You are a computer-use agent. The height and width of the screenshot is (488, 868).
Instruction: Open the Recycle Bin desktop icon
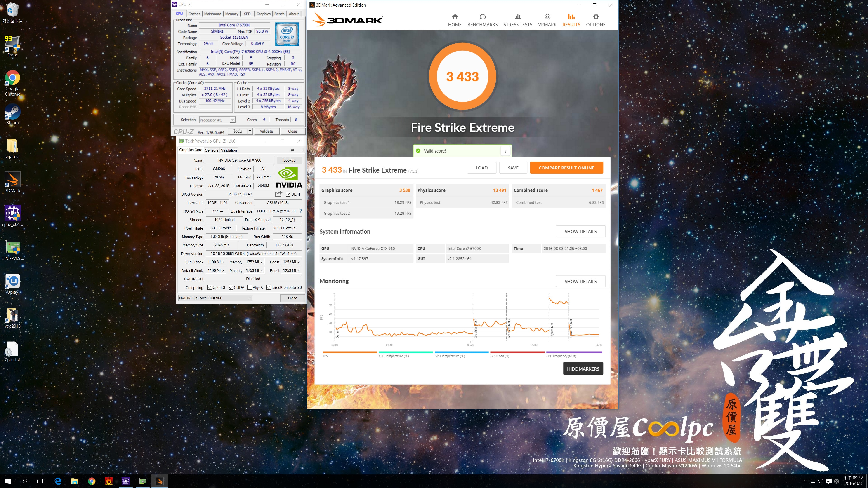point(12,12)
